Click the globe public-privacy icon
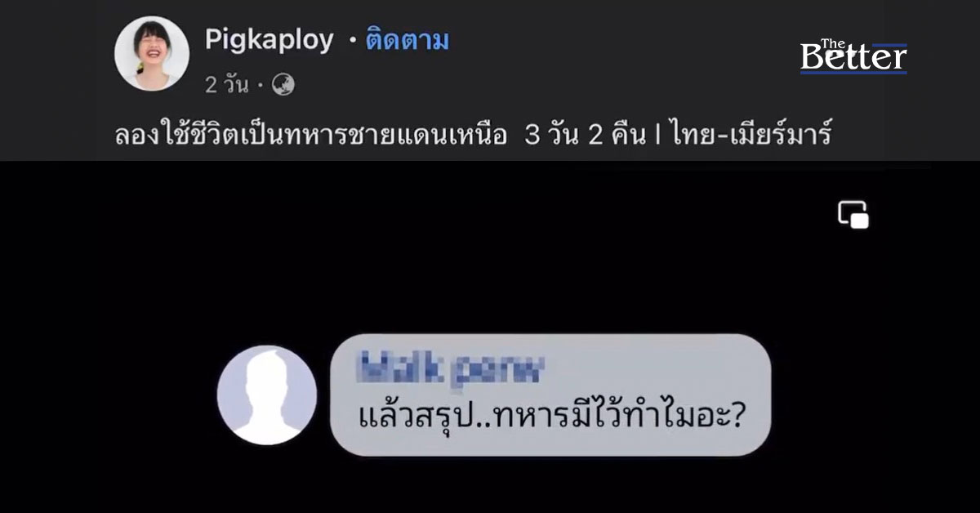 point(283,84)
